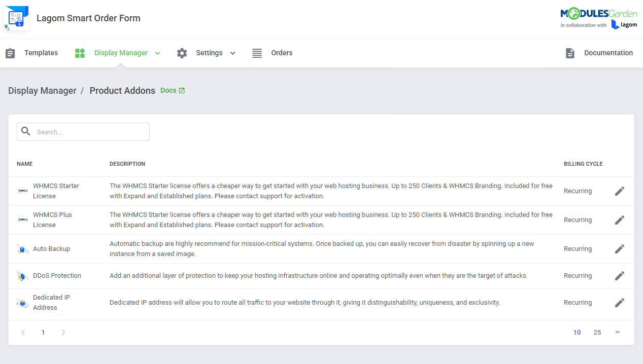The height and width of the screenshot is (364, 643).
Task: Go to the next page arrow
Action: 63,333
